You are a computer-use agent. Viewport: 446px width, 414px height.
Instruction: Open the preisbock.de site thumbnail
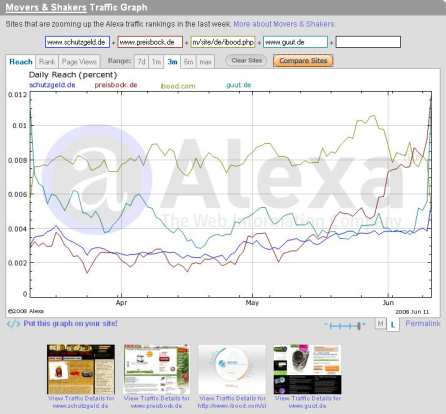(156, 369)
